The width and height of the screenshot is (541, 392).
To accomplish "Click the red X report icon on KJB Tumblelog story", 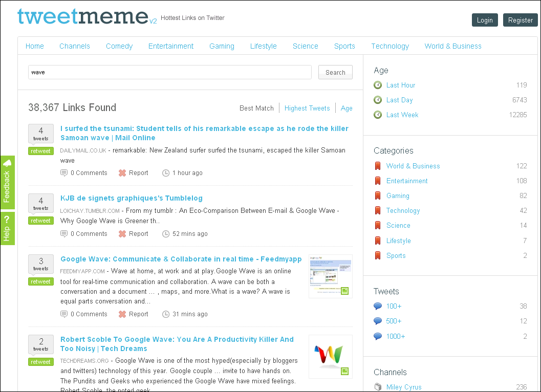I will (122, 233).
